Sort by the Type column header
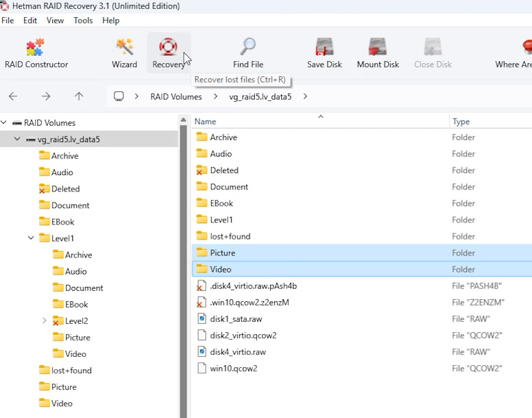This screenshot has height=418, width=532. [491, 121]
